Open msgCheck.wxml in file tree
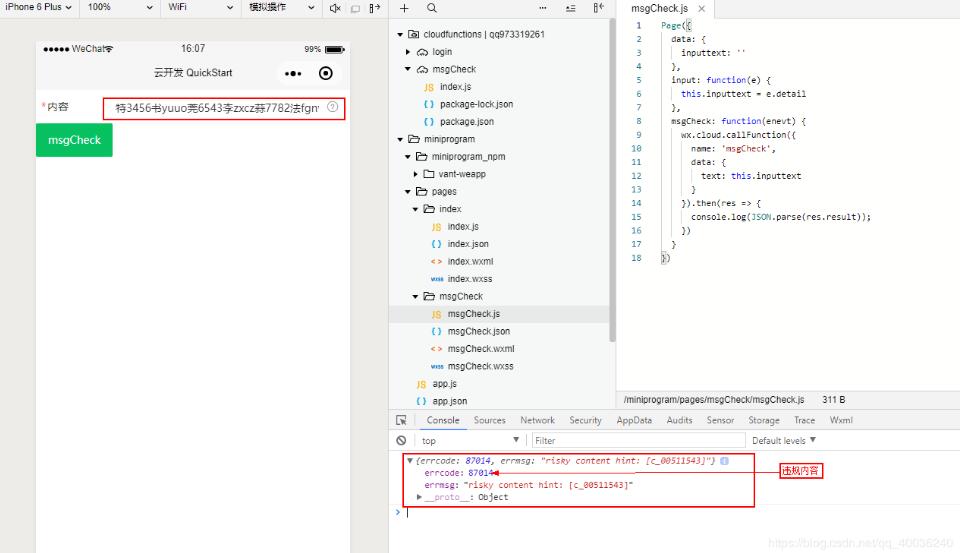The height and width of the screenshot is (553, 968). click(480, 349)
